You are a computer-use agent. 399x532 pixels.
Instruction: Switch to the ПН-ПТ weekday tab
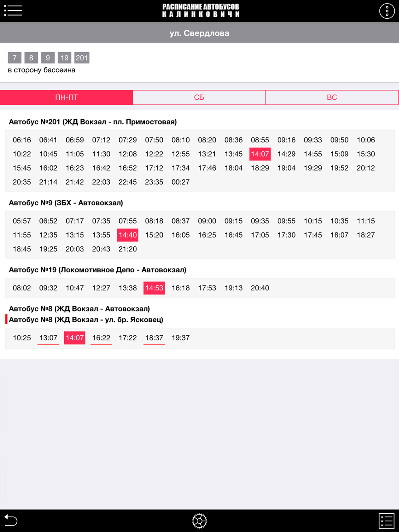67,97
